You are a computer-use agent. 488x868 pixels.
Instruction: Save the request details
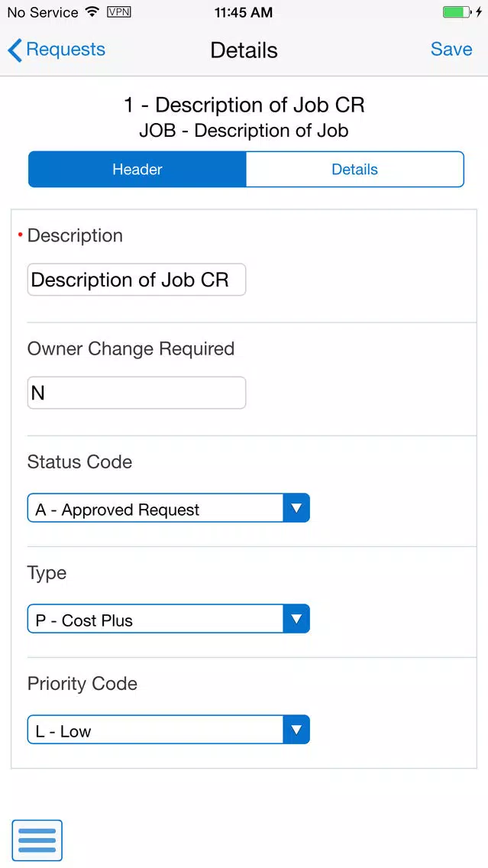(x=451, y=49)
